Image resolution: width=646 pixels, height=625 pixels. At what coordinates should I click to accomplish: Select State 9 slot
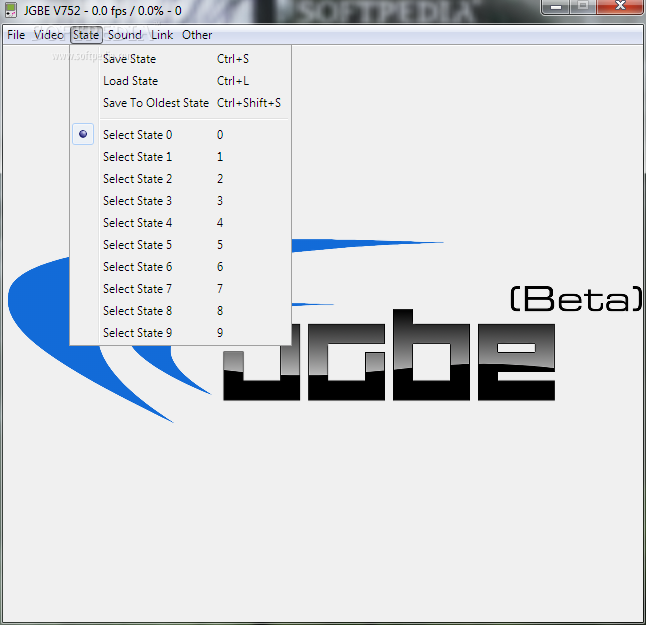tap(180, 332)
